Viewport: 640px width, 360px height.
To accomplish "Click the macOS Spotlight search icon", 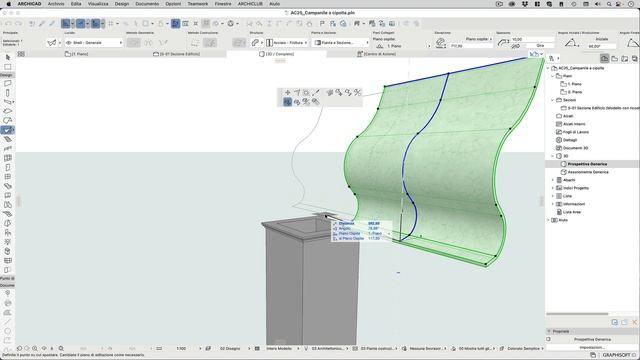I will tap(609, 4).
